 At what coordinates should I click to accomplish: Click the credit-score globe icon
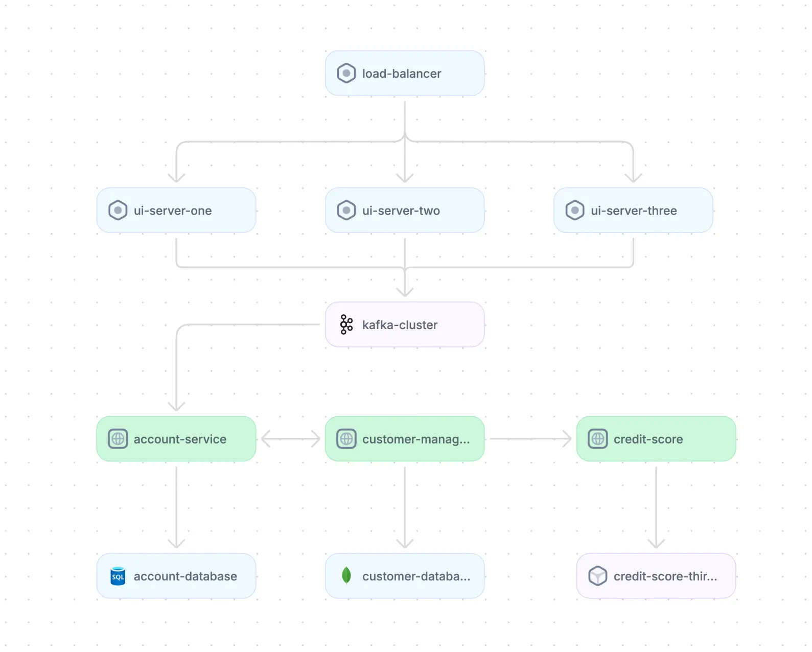[597, 439]
